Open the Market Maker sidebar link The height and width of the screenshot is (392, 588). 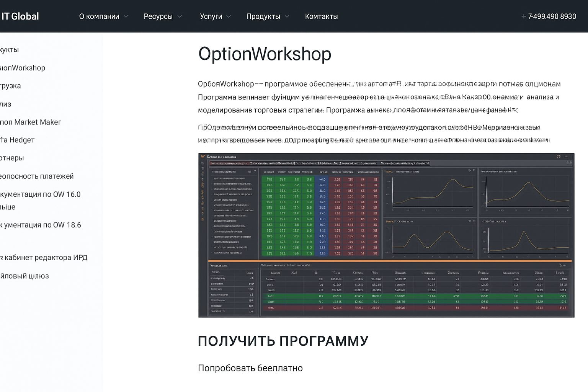pos(31,122)
